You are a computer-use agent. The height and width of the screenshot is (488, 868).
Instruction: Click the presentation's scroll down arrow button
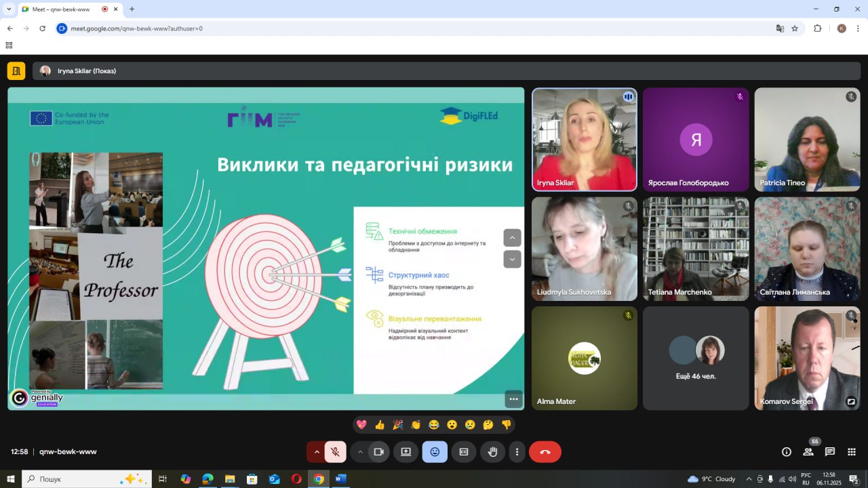tap(512, 259)
